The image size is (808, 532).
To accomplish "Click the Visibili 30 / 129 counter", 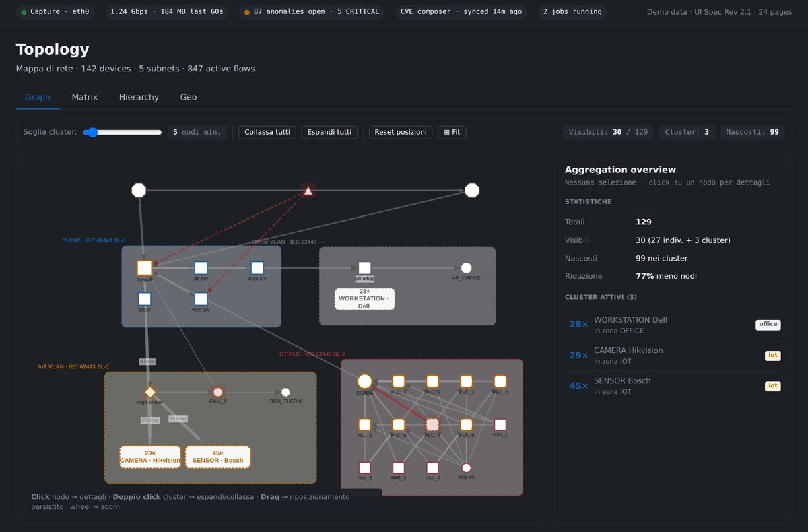I will [x=609, y=132].
